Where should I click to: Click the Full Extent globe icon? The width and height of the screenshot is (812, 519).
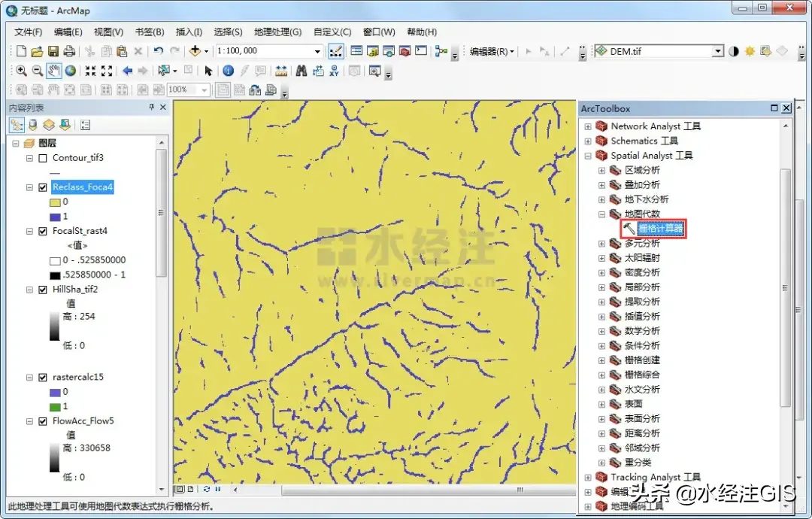click(70, 71)
